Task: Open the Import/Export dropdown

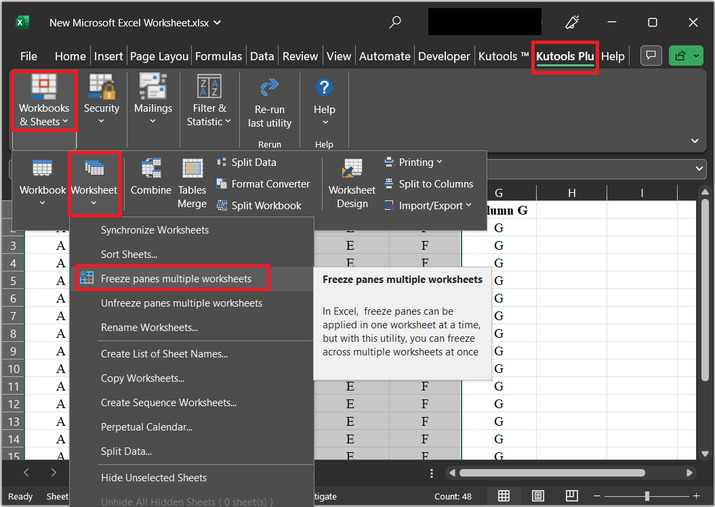Action: click(x=428, y=206)
